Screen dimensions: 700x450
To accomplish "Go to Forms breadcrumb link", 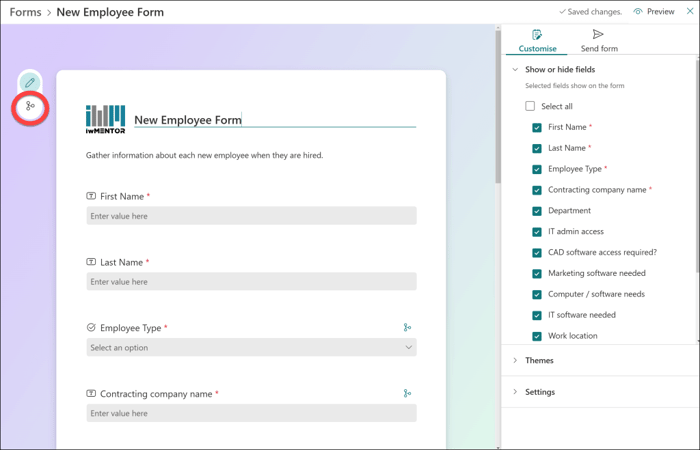I will click(x=25, y=12).
